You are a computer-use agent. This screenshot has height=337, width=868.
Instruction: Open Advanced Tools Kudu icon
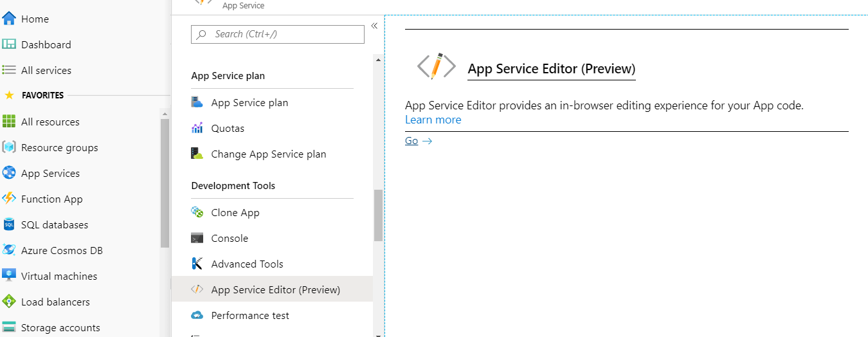pos(197,264)
